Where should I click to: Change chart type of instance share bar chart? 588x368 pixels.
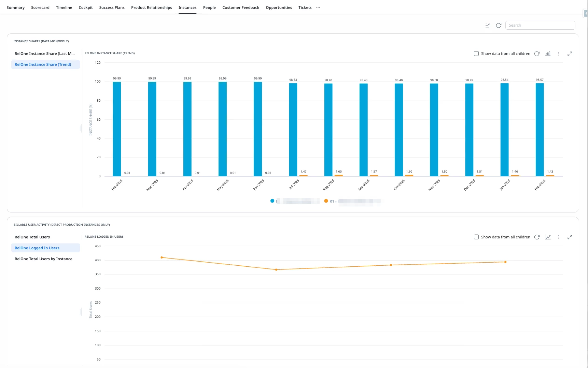(x=548, y=54)
